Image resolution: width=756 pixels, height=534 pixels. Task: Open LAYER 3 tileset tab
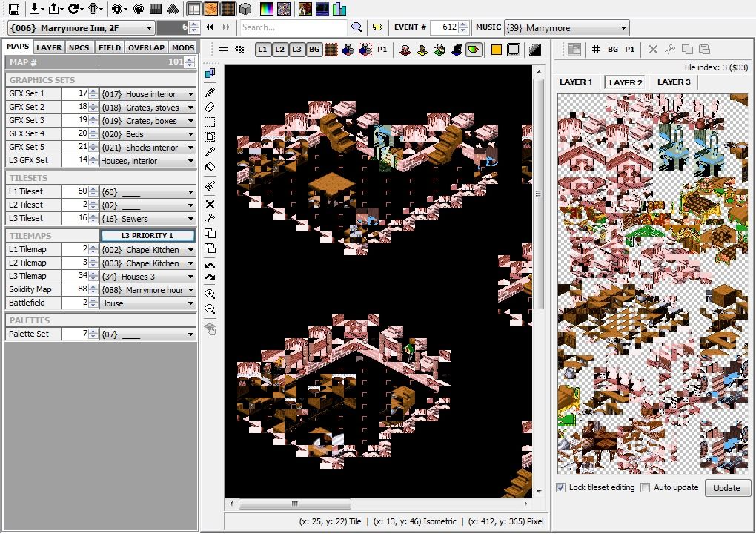pos(673,82)
